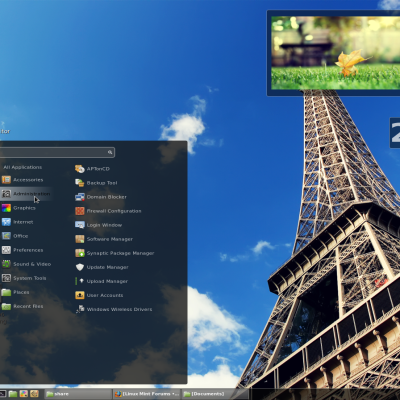The width and height of the screenshot is (400, 400).
Task: Click the Login Window icon
Action: coord(80,225)
